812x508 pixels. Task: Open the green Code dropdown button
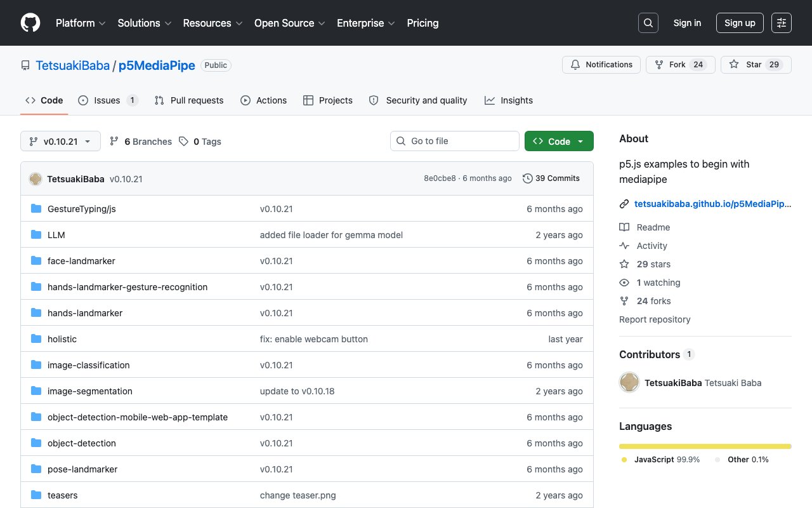tap(559, 142)
